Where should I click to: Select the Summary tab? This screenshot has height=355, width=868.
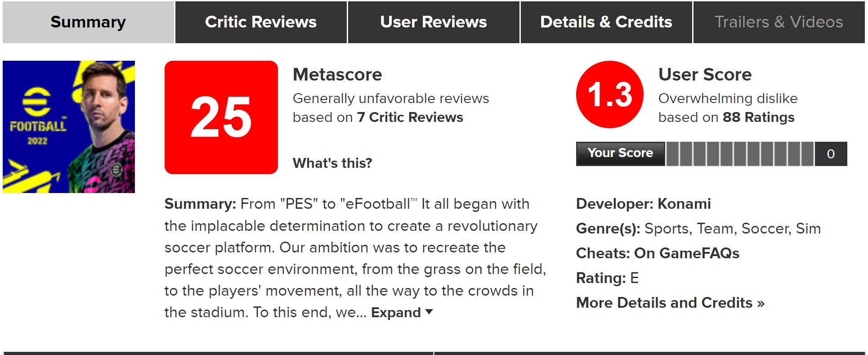point(88,22)
